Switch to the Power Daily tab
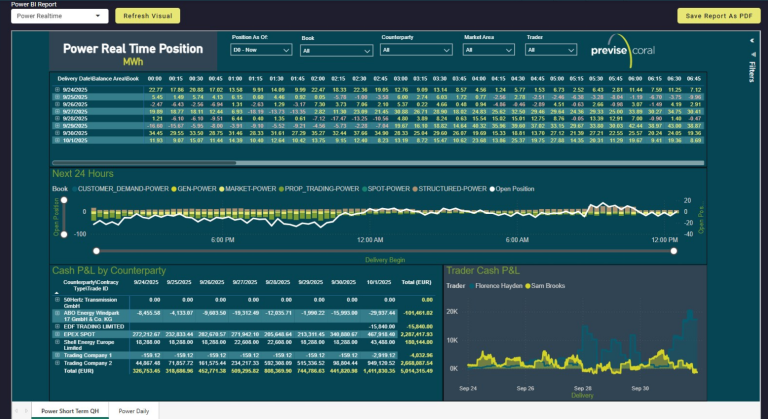768x419 pixels. tap(134, 411)
